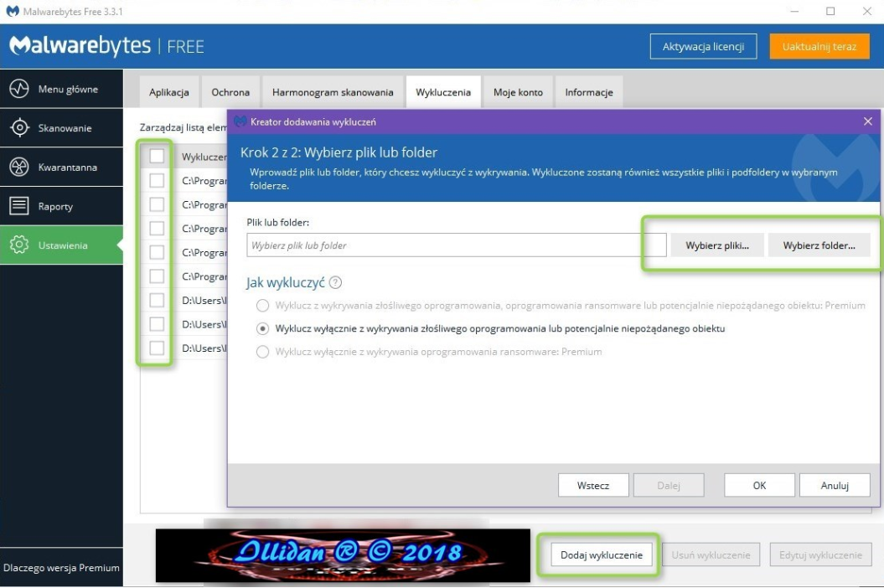The width and height of the screenshot is (884, 588).
Task: Select the Wykluczenia tab
Action: coord(443,92)
